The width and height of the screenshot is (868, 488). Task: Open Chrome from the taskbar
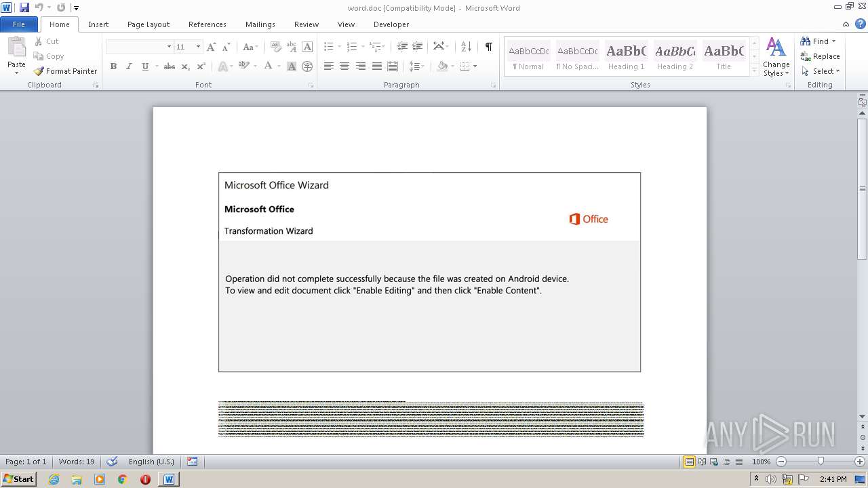click(x=123, y=479)
